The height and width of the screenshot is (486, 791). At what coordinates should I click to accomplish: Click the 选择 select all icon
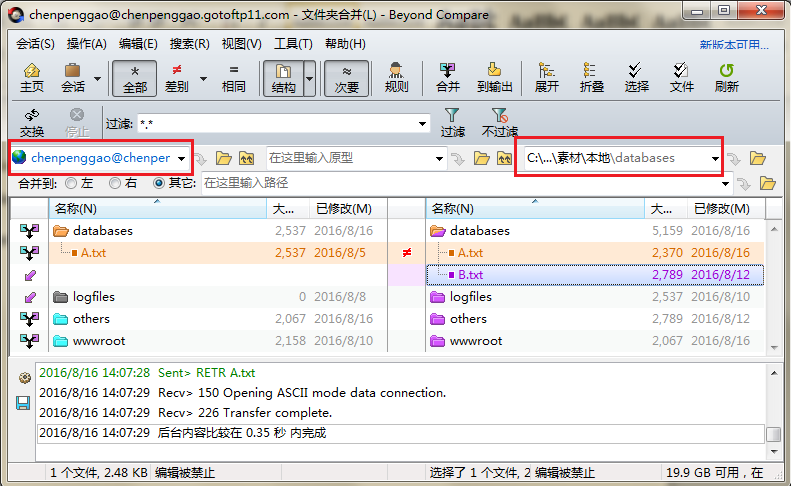click(x=636, y=78)
